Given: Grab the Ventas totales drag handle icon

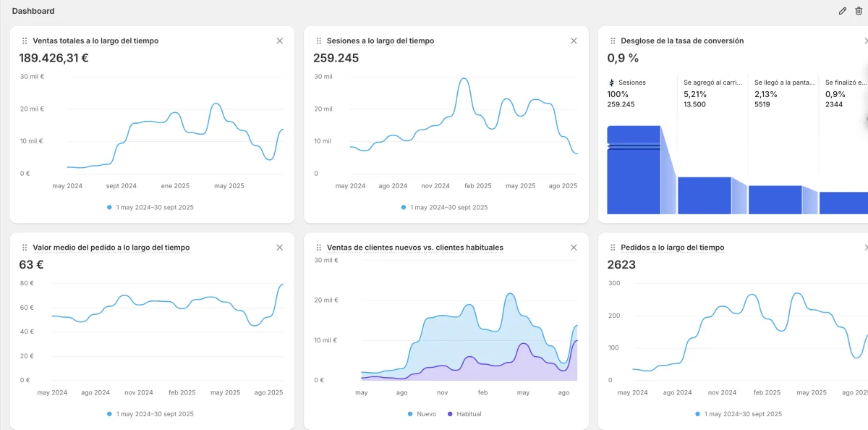Looking at the screenshot, I should pos(25,41).
